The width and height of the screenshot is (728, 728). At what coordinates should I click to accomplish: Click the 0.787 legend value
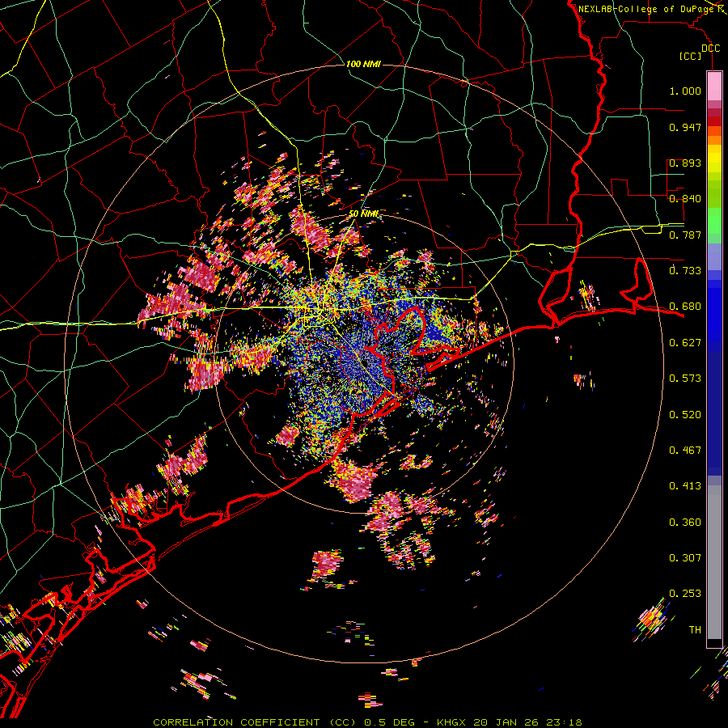685,235
